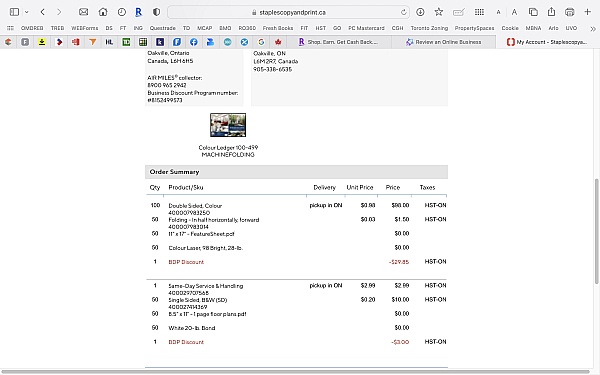Go back to the previous page
600x375 pixels.
(x=42, y=12)
